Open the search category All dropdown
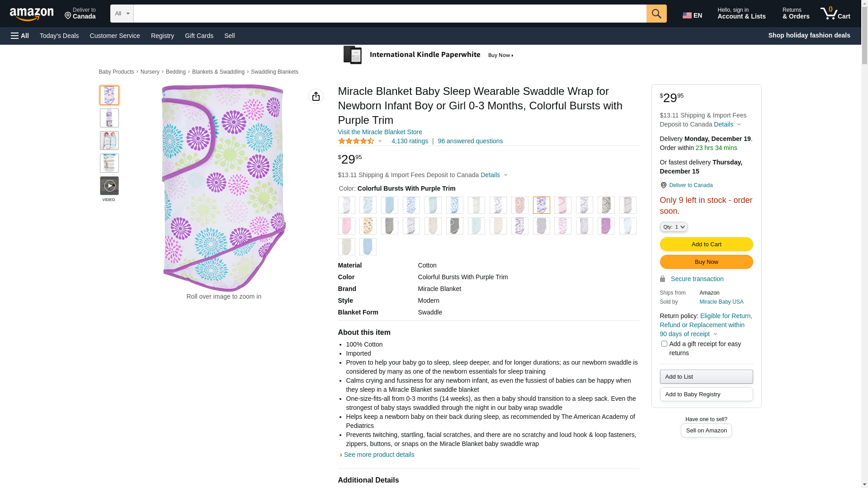868x488 pixels. click(x=122, y=14)
